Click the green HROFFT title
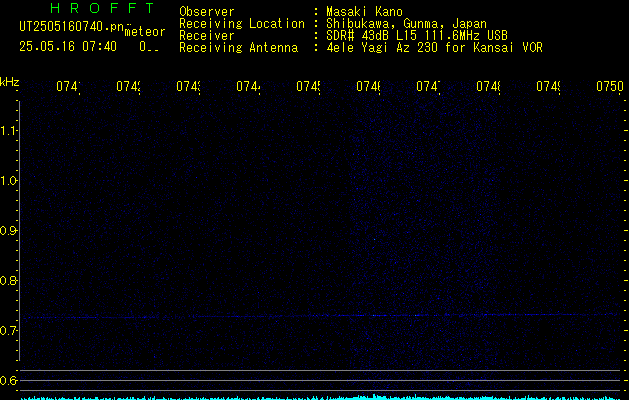Viewport: 629px width, 400px height. point(102,8)
